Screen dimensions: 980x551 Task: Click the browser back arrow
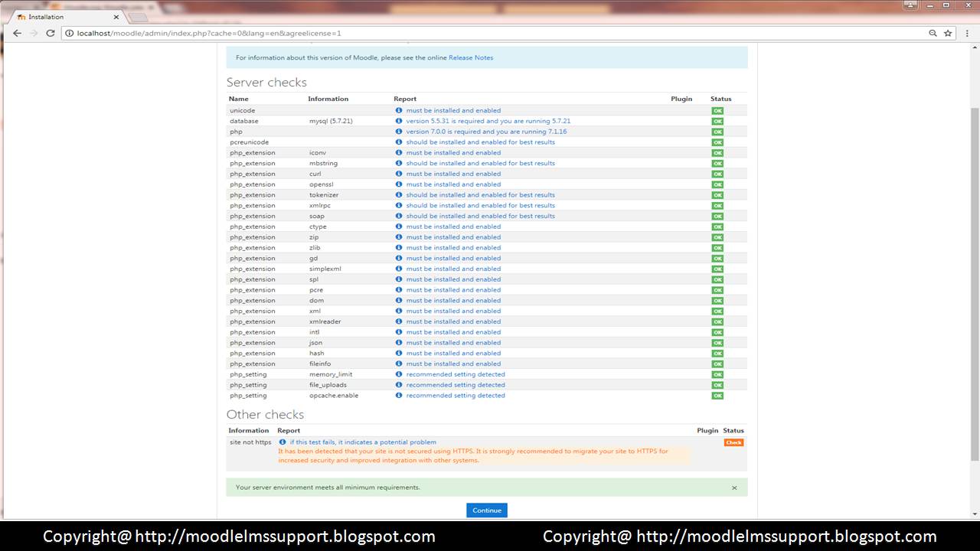tap(17, 33)
